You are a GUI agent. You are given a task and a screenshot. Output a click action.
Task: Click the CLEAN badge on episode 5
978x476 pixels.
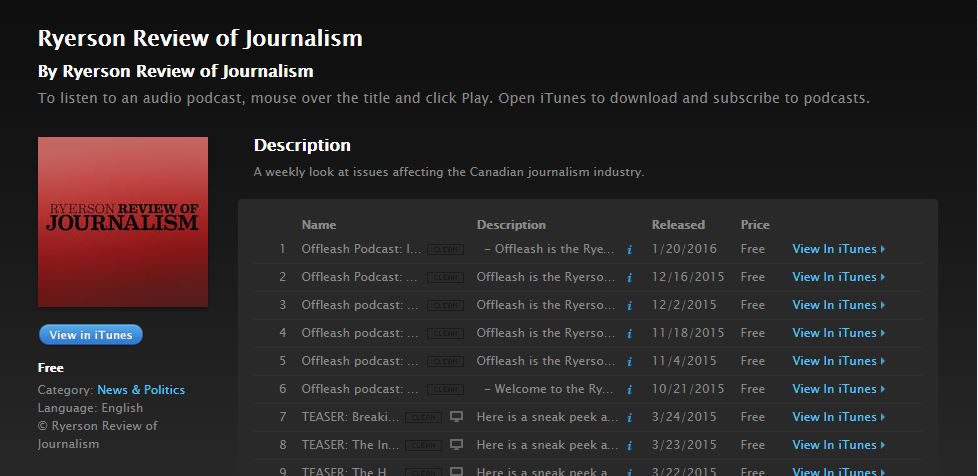(x=445, y=362)
